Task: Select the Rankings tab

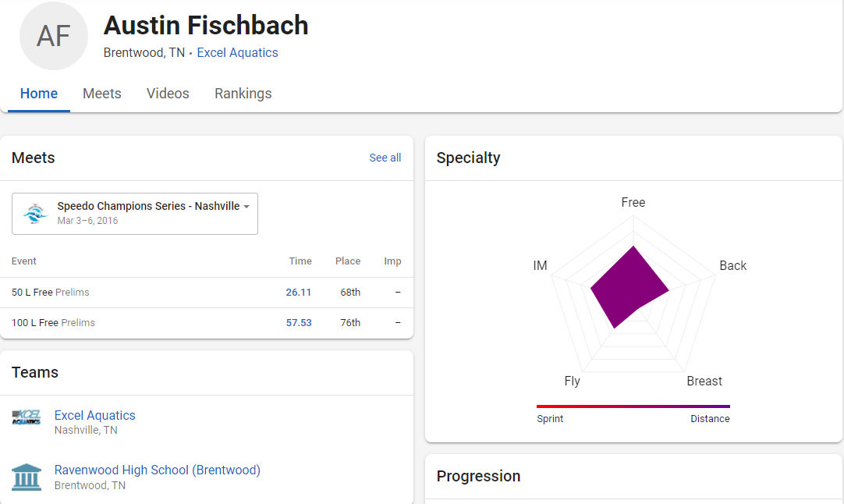Action: tap(243, 94)
